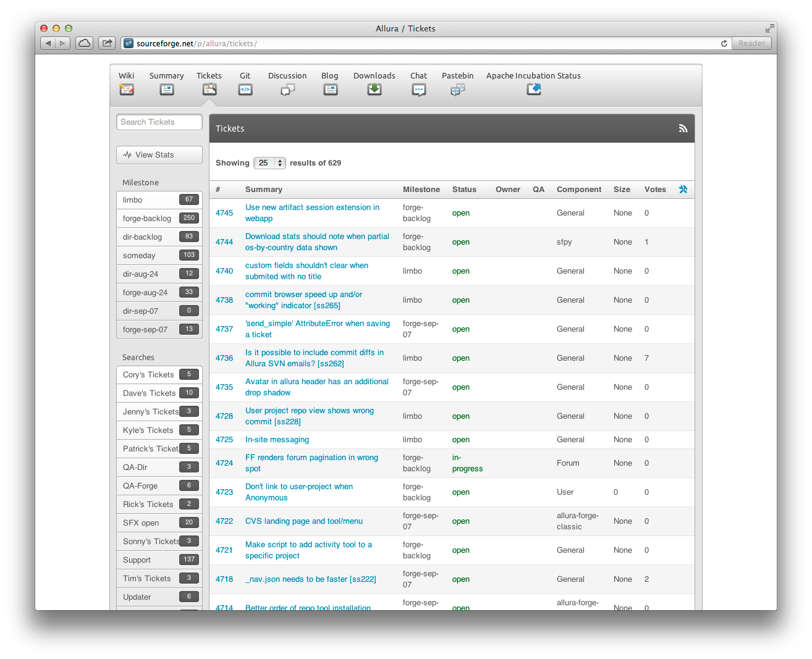Click the 'Forum' component cell
This screenshot has height=659, width=812.
point(568,463)
